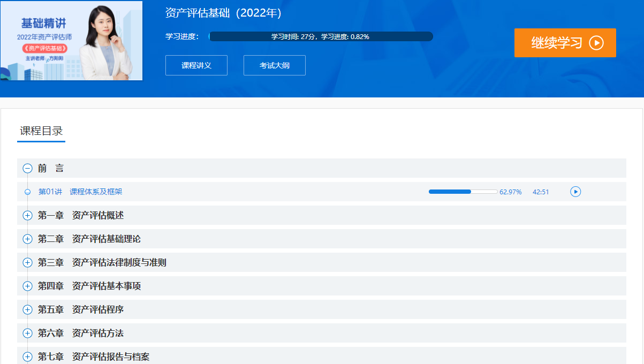Open 考试大纲 exam outline
This screenshot has height=364, width=644.
point(274,65)
